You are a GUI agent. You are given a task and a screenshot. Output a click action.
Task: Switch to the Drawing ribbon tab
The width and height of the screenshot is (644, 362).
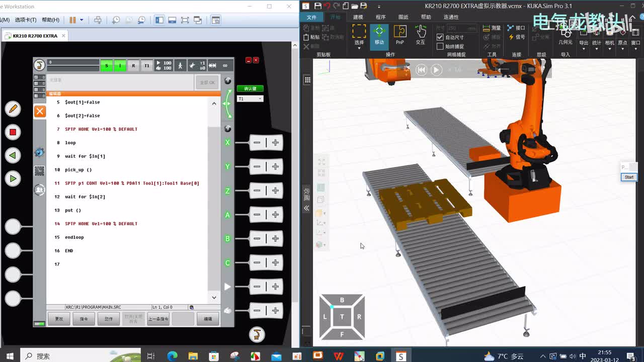pos(403,17)
